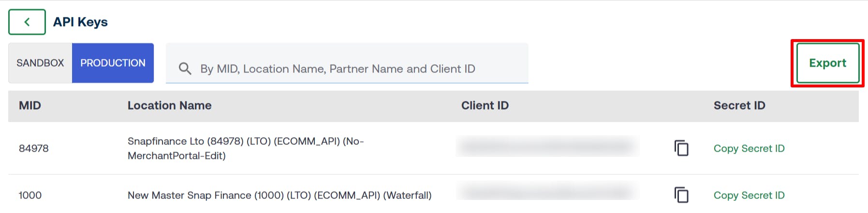Click the Secret ID column header
The image size is (868, 213).
pos(739,105)
